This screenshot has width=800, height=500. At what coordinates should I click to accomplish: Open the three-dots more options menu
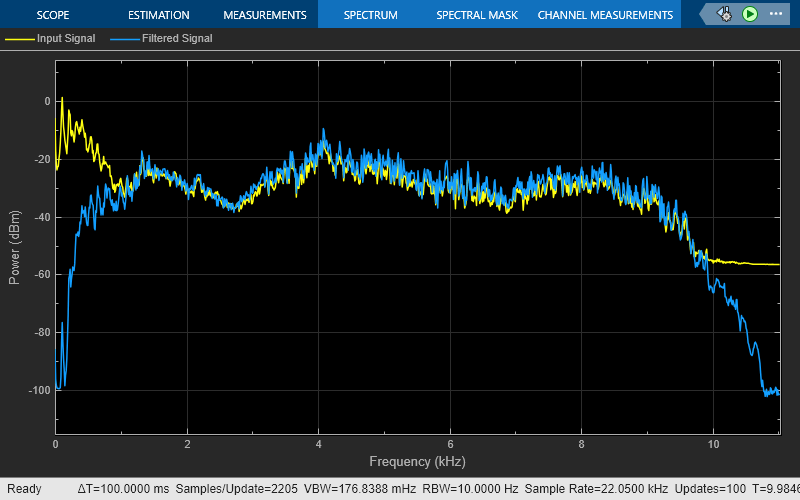[776, 14]
